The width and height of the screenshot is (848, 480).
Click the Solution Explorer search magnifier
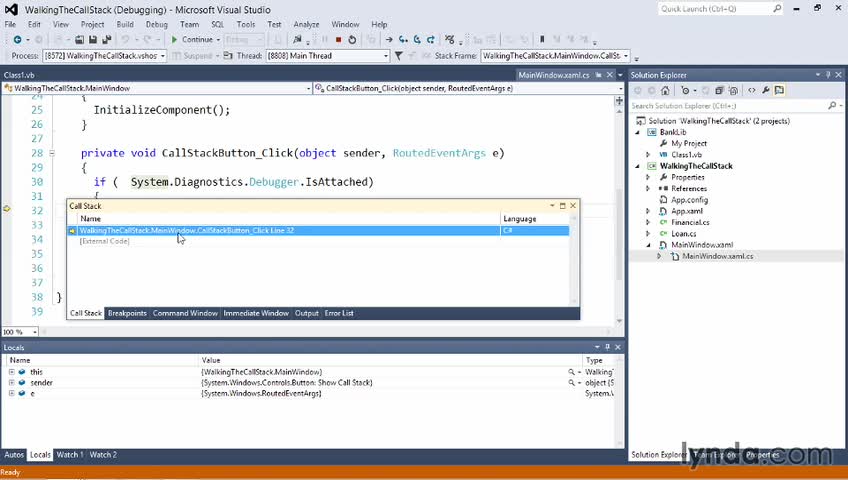tap(832, 106)
